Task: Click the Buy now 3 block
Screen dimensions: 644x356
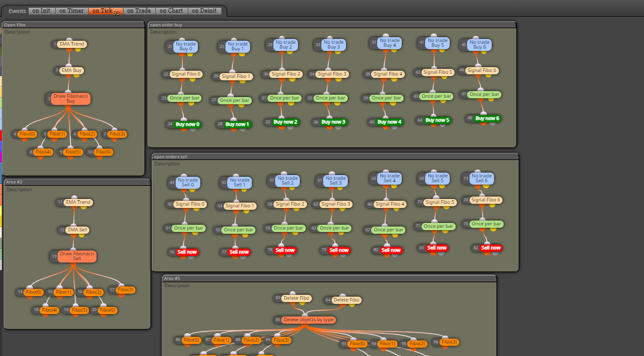Action: (x=333, y=122)
